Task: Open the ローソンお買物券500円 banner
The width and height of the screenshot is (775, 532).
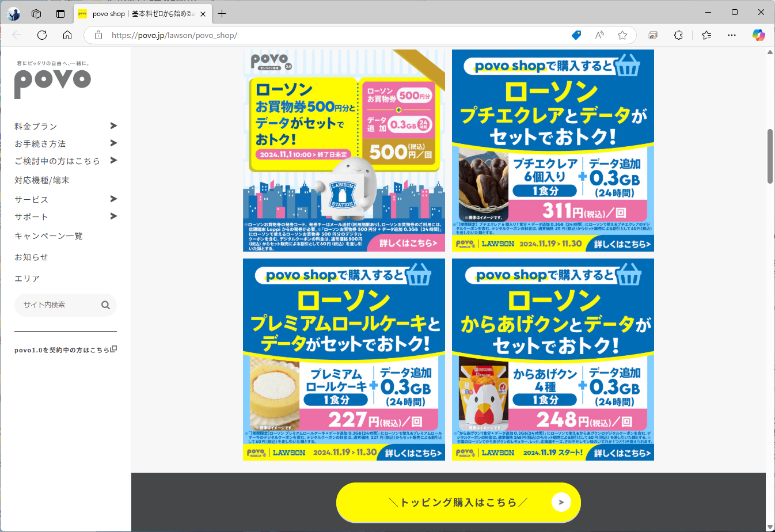Action: pyautogui.click(x=344, y=150)
